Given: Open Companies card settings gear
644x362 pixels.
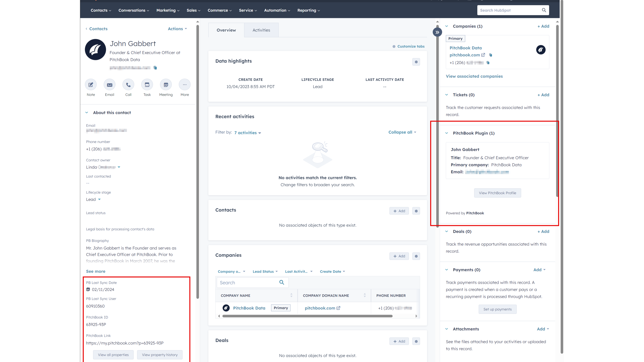Looking at the screenshot, I should [x=416, y=256].
